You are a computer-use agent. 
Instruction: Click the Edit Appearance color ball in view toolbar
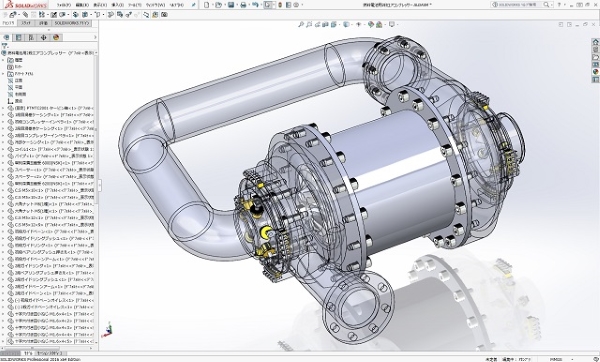(x=370, y=24)
